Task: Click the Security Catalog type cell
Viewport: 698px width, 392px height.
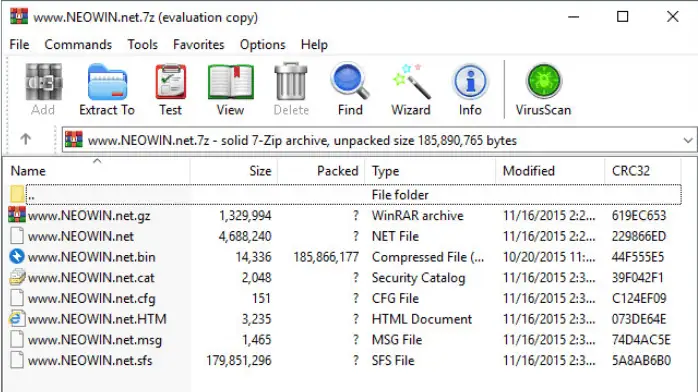Action: coord(418,278)
